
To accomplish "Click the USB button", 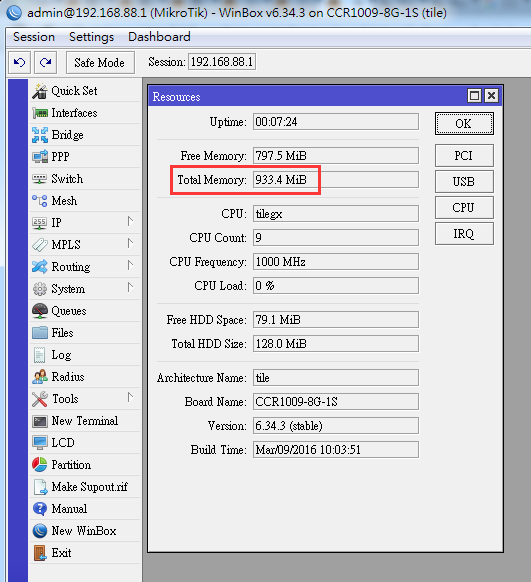I will (464, 182).
